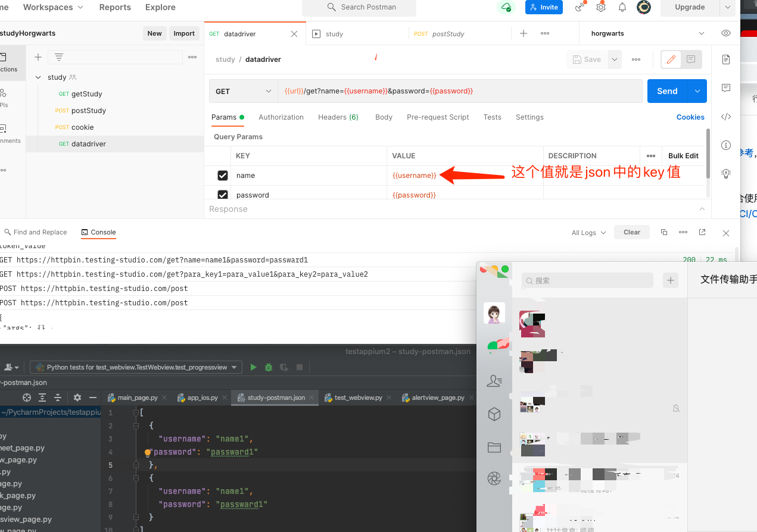Viewport: 757px width, 532px height.
Task: Click the collections filter icon
Action: 59,57
